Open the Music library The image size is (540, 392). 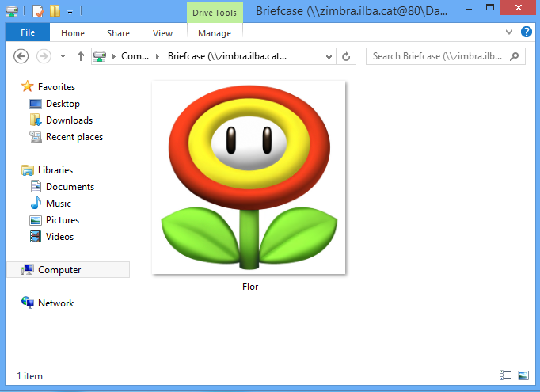tap(59, 204)
